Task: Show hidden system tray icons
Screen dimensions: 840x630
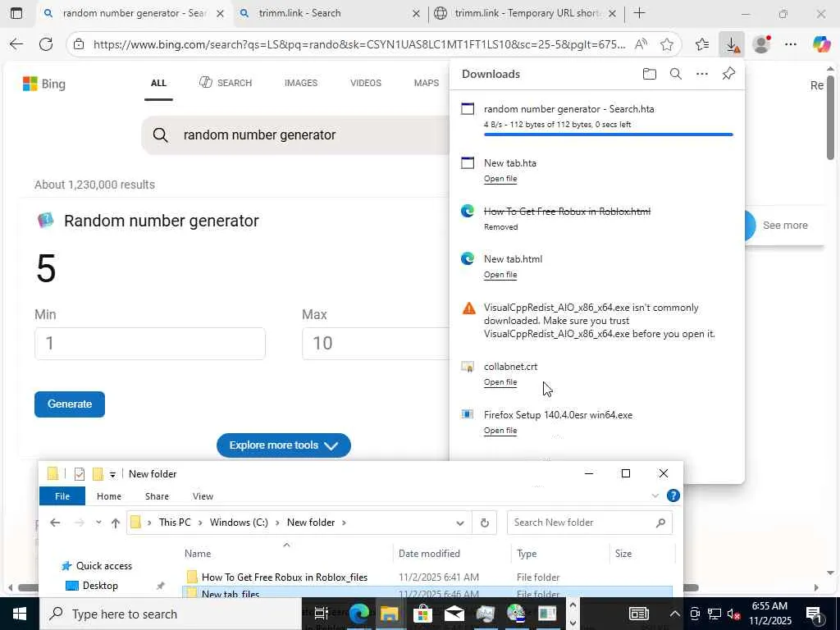Action: [674, 614]
